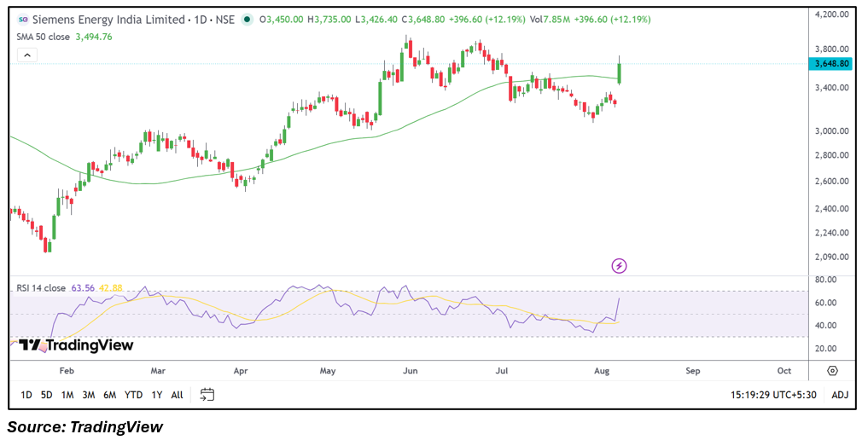Select the All time range
868x440 pixels.
(x=177, y=395)
